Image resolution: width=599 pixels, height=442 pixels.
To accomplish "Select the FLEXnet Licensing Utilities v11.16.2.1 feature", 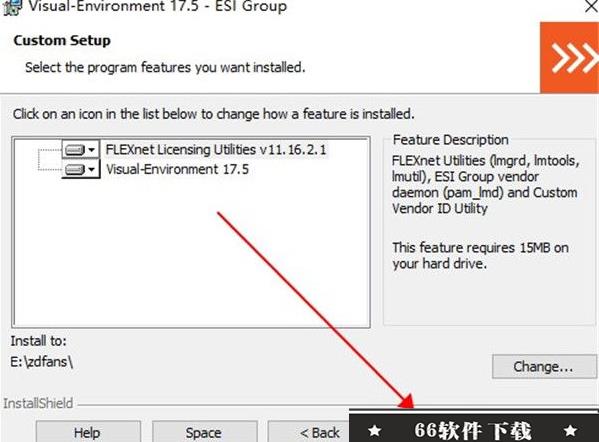I will point(216,149).
